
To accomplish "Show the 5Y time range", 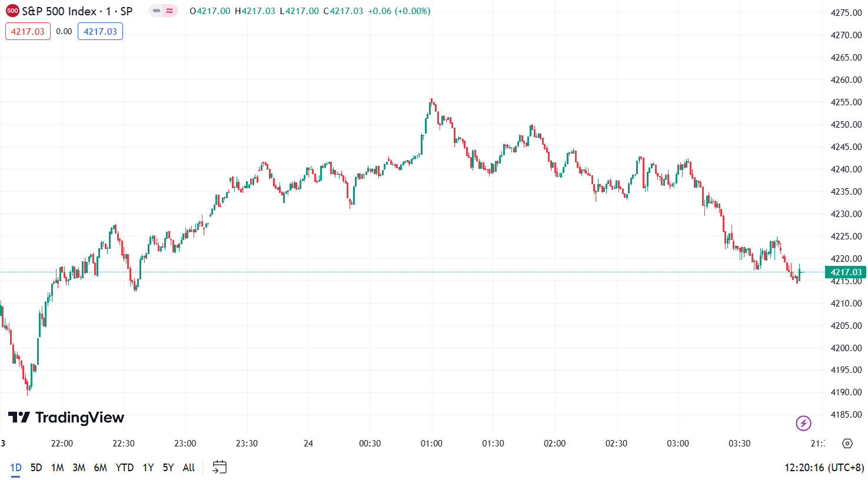I will click(168, 468).
